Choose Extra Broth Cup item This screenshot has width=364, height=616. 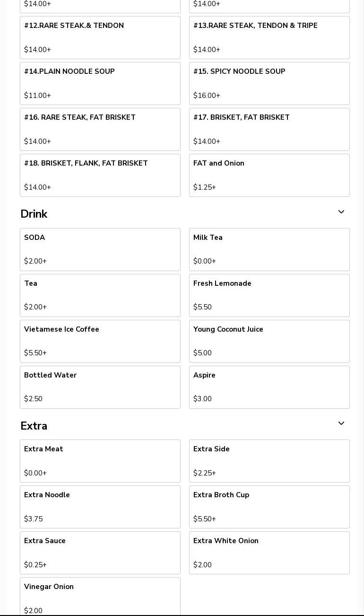pos(269,507)
